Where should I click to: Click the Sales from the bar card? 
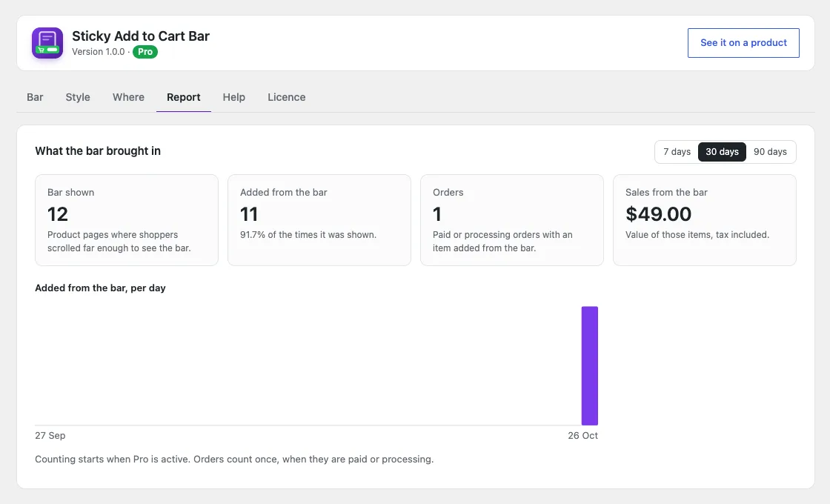(705, 220)
